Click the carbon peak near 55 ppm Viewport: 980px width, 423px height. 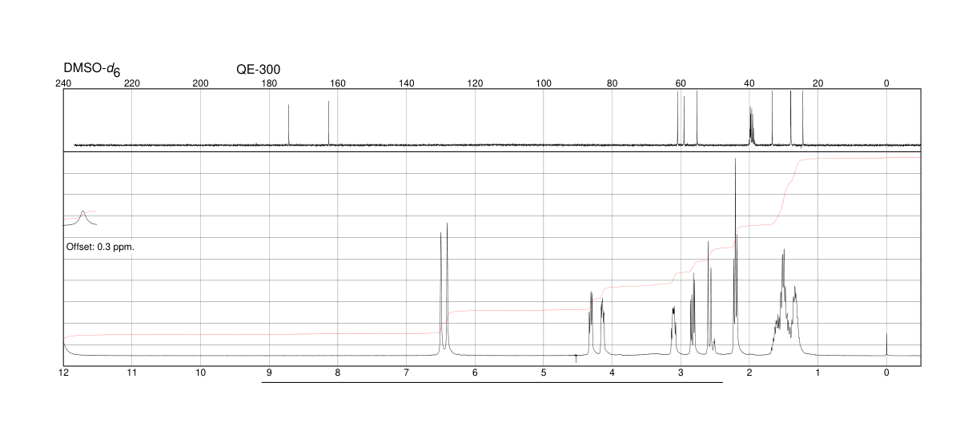697,118
